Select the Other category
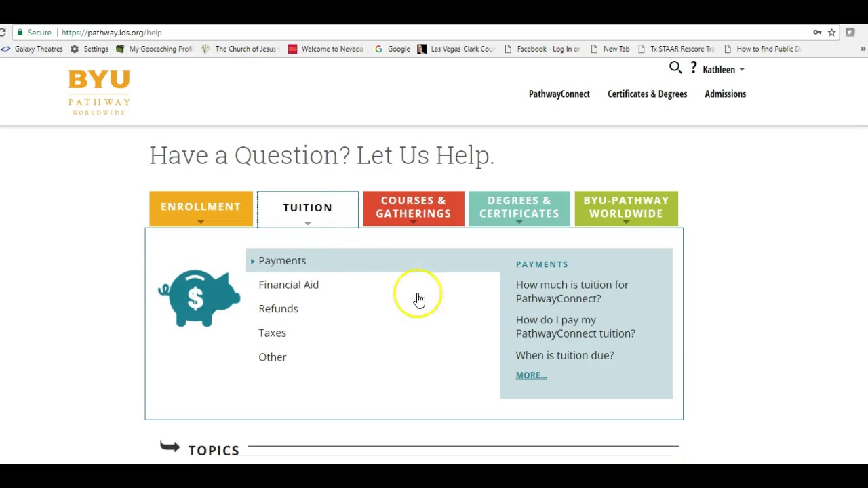 point(273,357)
